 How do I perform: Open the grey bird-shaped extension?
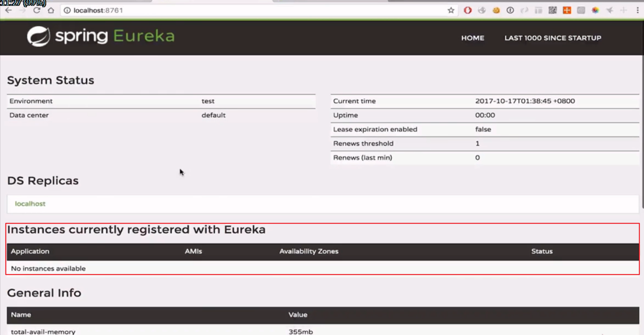[609, 10]
